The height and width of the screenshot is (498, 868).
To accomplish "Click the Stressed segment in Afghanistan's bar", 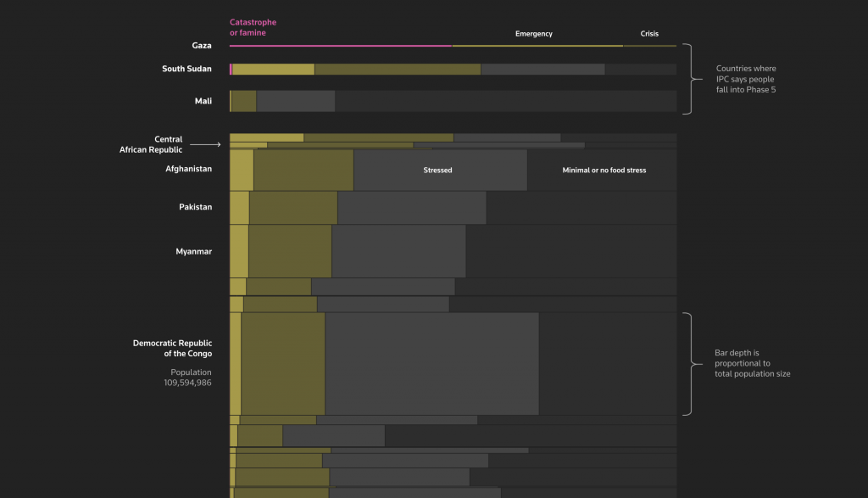I will [437, 170].
